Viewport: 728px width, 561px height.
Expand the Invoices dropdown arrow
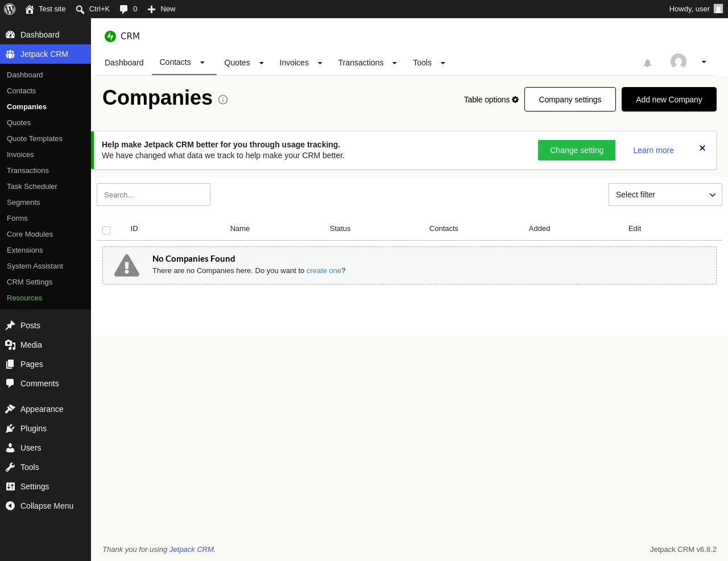pyautogui.click(x=320, y=63)
